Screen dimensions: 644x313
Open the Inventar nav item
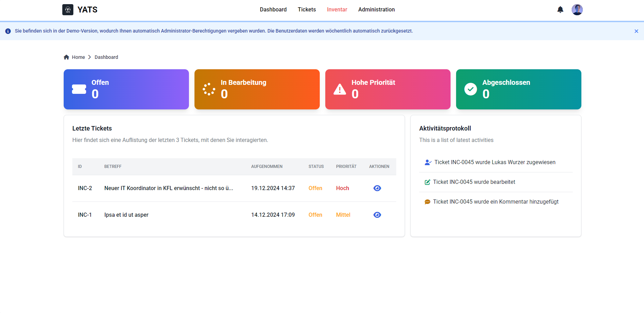tap(337, 10)
